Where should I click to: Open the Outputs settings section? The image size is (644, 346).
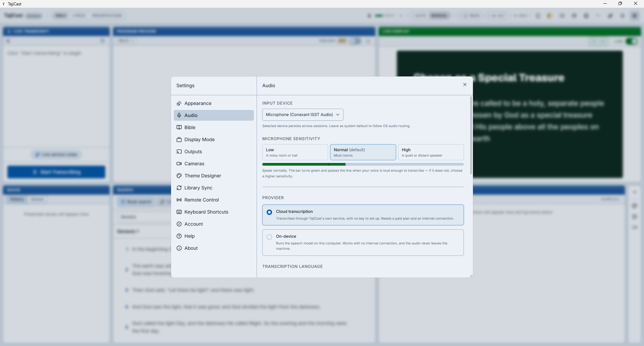click(214, 152)
